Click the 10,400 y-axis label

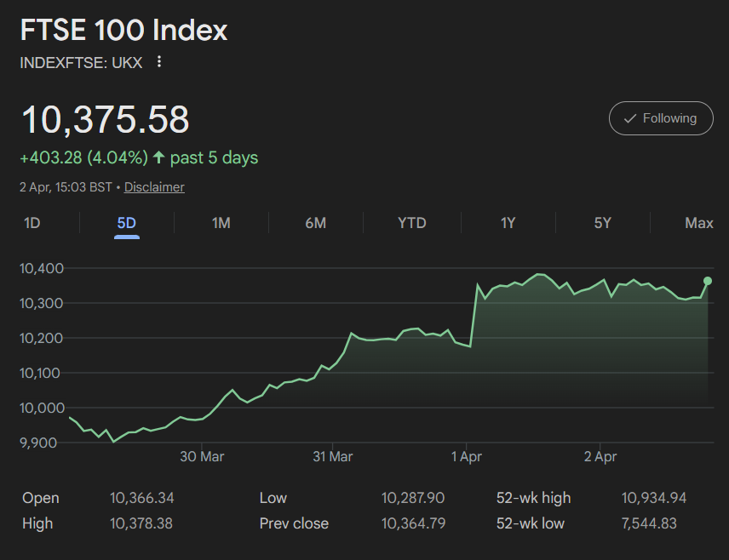pyautogui.click(x=42, y=269)
